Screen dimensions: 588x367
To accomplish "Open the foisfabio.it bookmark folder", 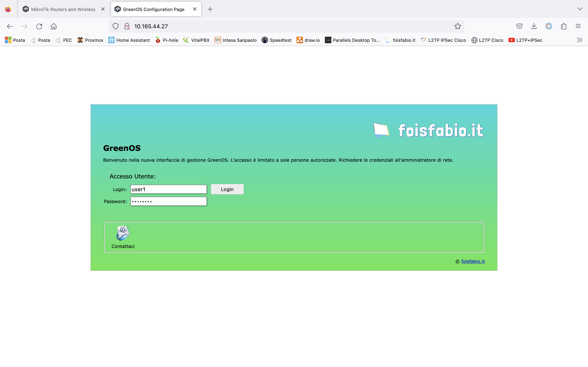I will 400,40.
